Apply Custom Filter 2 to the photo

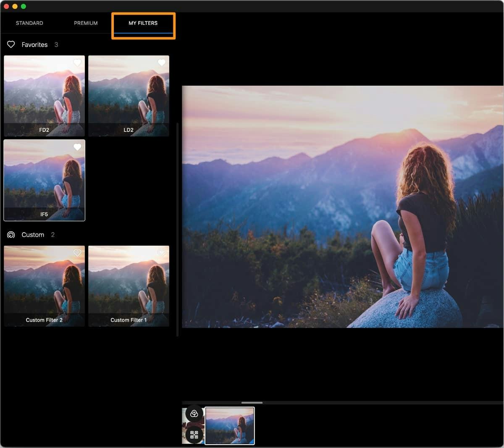[44, 290]
